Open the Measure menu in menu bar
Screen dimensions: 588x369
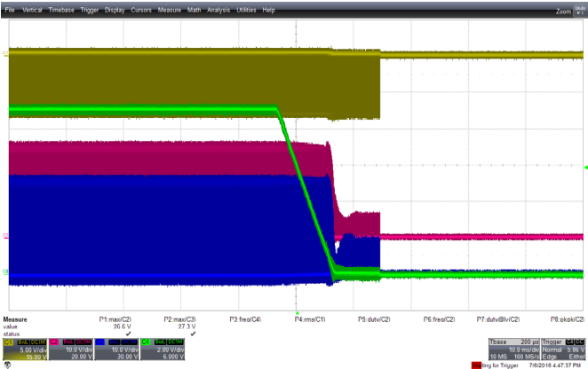coord(170,10)
